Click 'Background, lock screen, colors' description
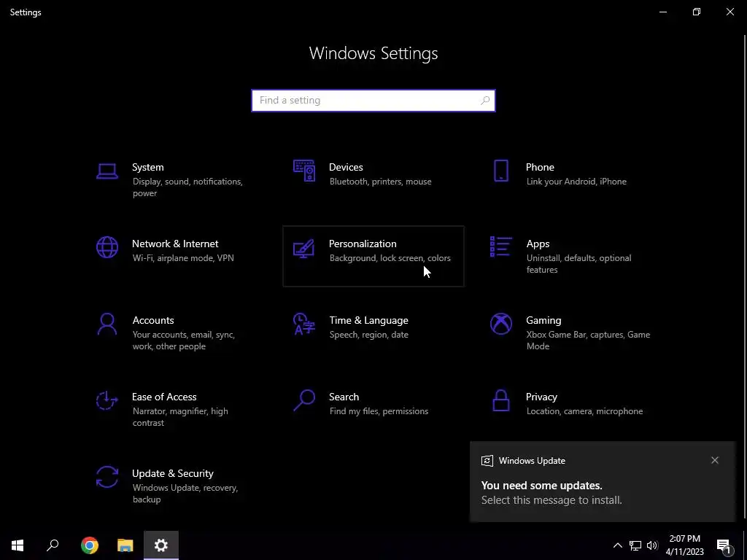The image size is (747, 560). click(x=390, y=258)
